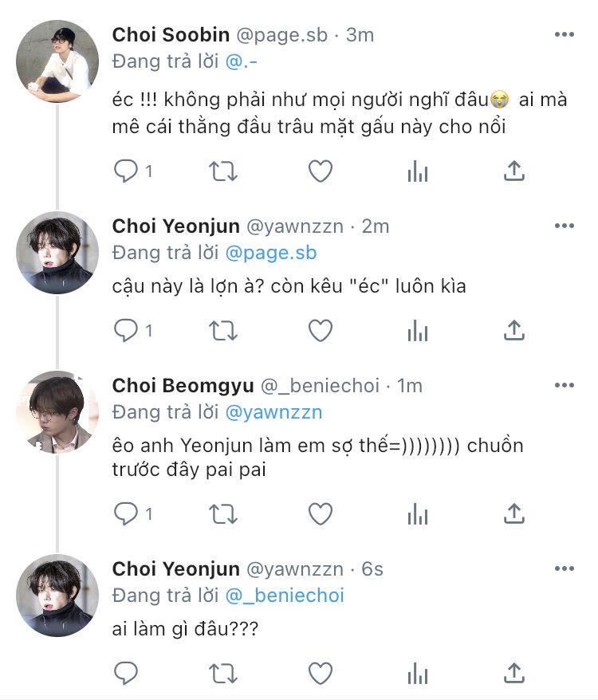598x700 pixels.
Task: View analytics on Yeonjun's 6s tweet
Action: [x=417, y=674]
